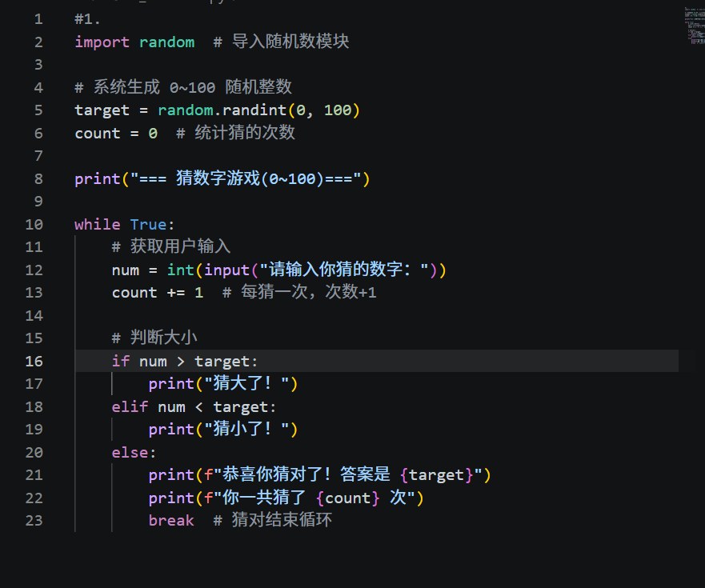Click '{count}' placeholder in f-string
This screenshot has width=705, height=588.
pos(348,498)
